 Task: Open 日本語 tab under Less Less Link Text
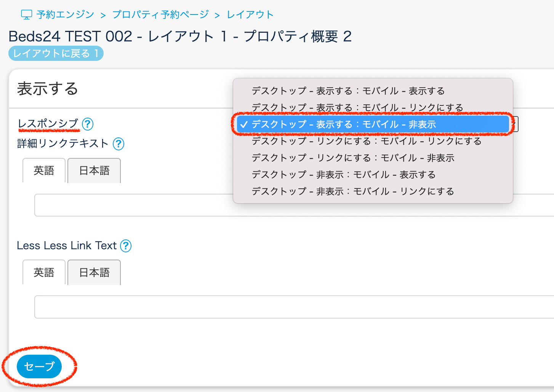coord(94,272)
